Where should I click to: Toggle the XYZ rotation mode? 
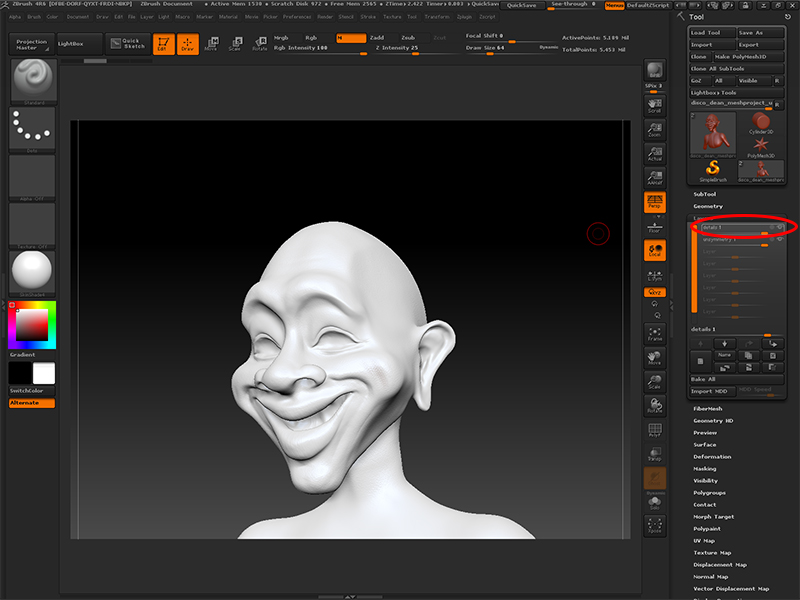point(655,292)
